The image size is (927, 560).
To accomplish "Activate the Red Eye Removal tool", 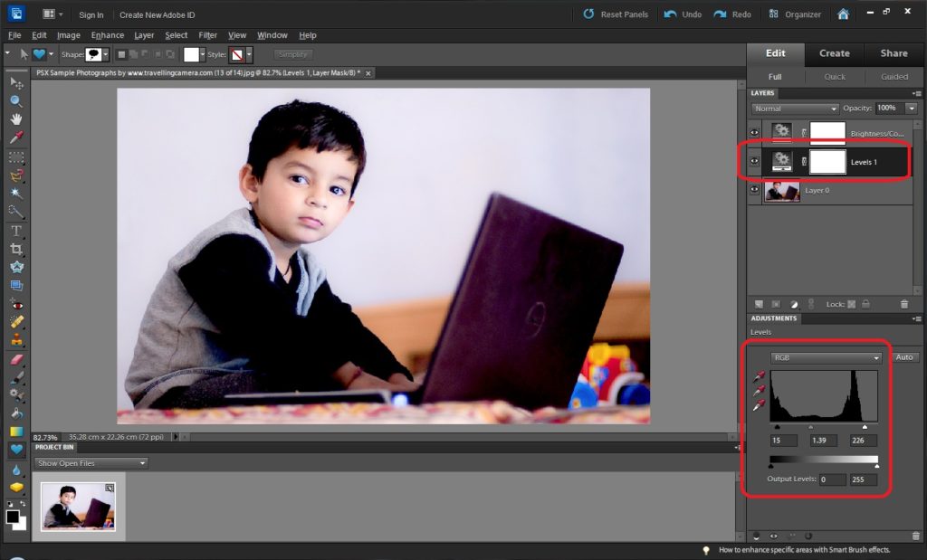I will pyautogui.click(x=14, y=306).
